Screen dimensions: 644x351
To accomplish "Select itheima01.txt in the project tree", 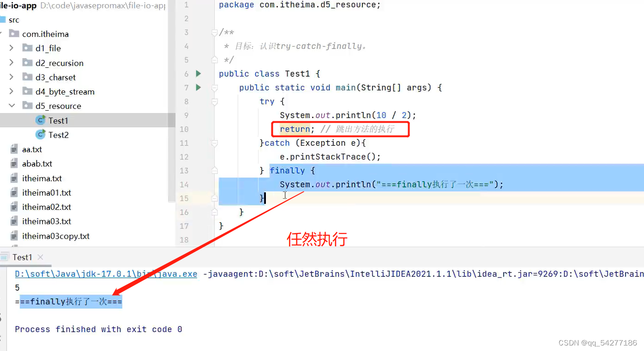I will 47,192.
